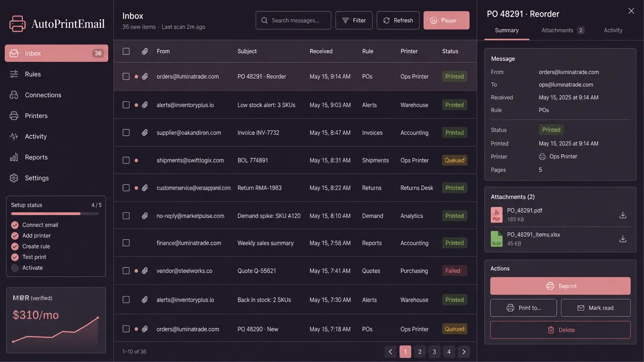Delete the selected message
Viewport: 644px width, 362px height.
point(560,330)
